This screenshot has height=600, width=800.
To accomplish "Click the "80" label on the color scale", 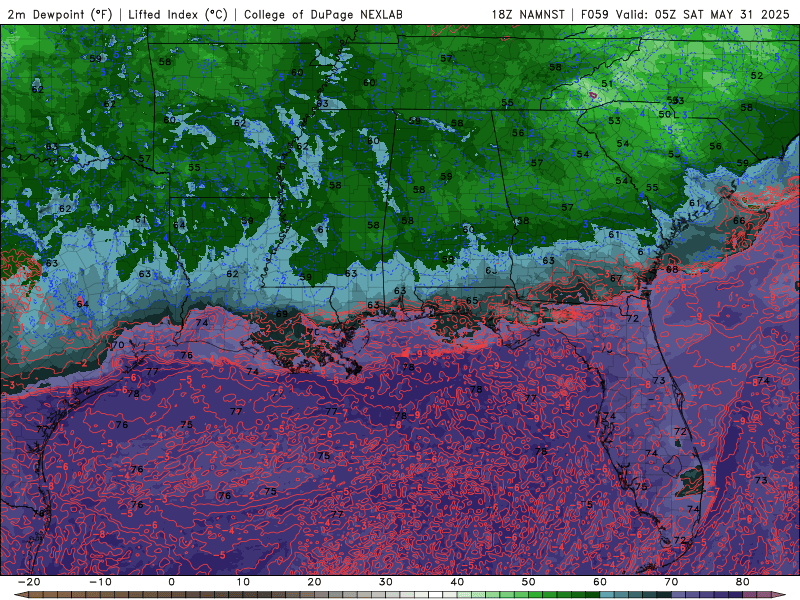I will 743,582.
